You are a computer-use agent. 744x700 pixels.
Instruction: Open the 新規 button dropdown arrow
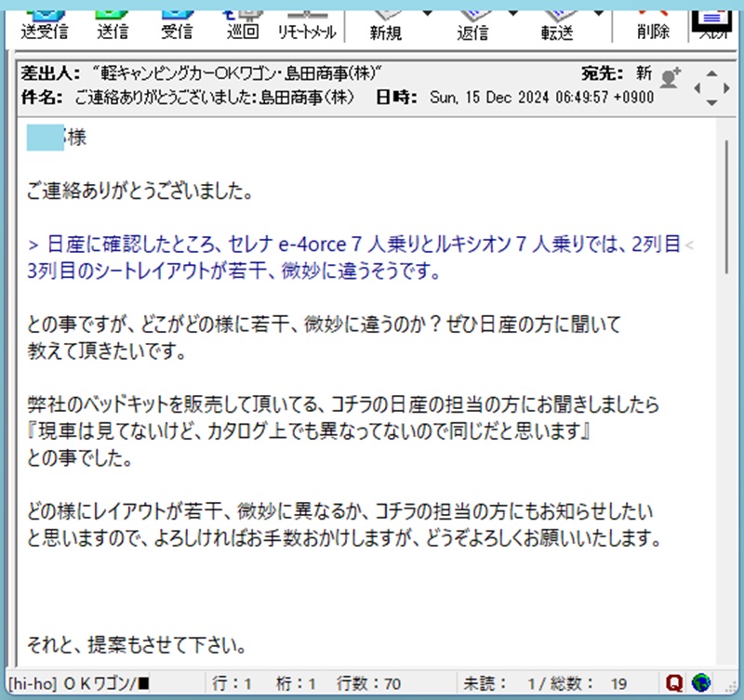(427, 14)
